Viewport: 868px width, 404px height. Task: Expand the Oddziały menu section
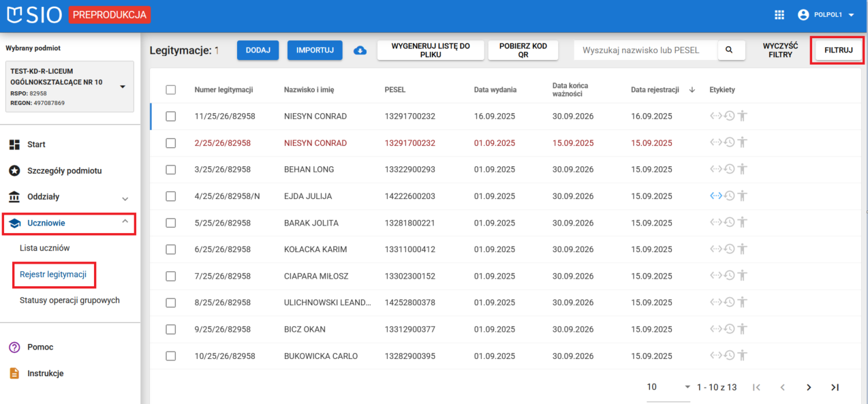pyautogui.click(x=125, y=198)
